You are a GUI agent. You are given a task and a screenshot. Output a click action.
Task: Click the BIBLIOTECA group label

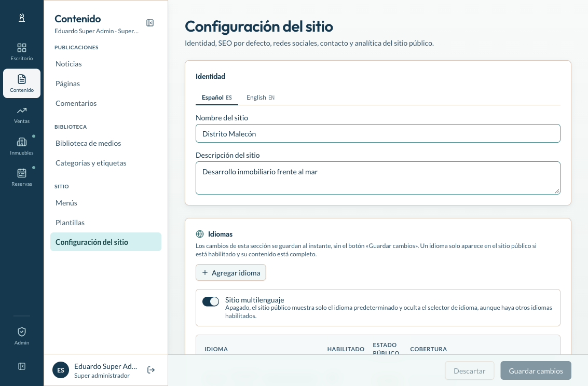(71, 127)
